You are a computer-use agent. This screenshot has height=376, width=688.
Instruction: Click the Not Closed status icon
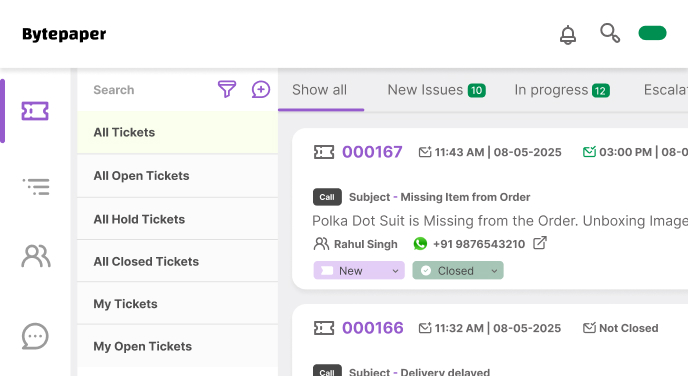coord(589,328)
